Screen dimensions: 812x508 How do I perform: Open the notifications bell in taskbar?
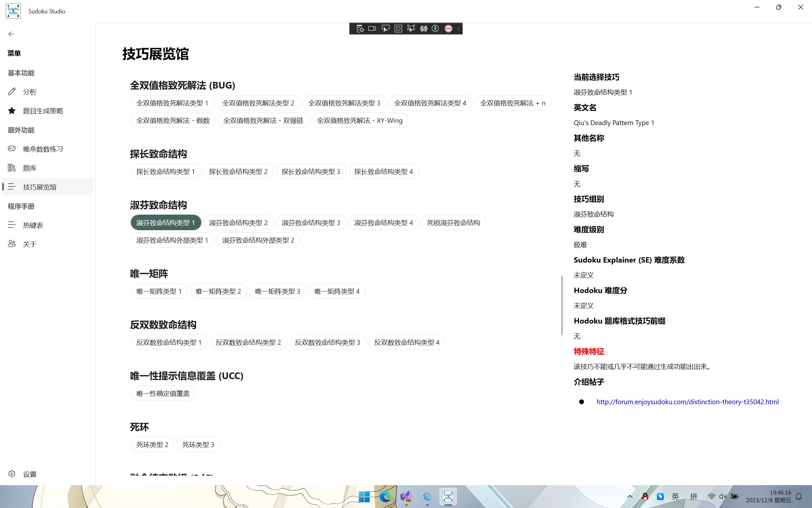pos(799,497)
